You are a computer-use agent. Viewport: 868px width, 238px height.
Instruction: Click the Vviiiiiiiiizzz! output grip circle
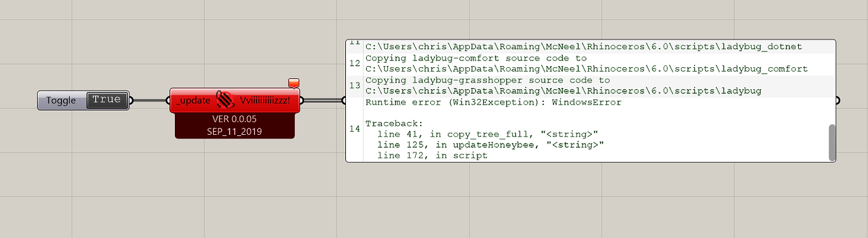pyautogui.click(x=301, y=100)
